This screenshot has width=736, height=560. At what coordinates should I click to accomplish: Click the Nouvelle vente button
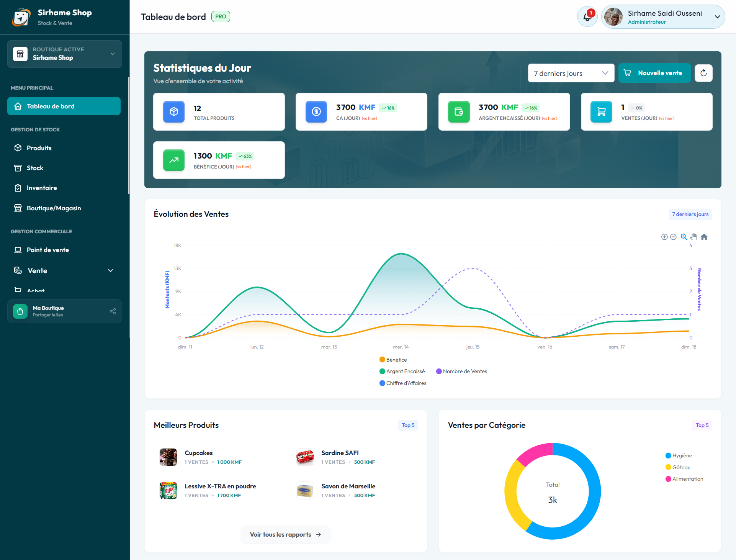(x=654, y=73)
